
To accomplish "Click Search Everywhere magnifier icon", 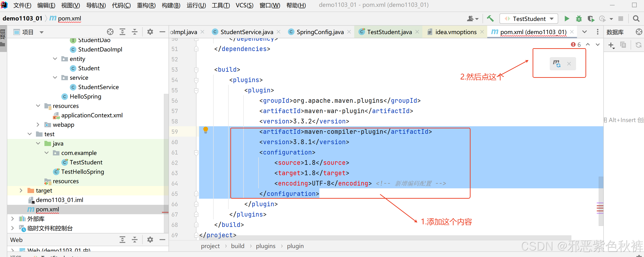I will click(636, 19).
